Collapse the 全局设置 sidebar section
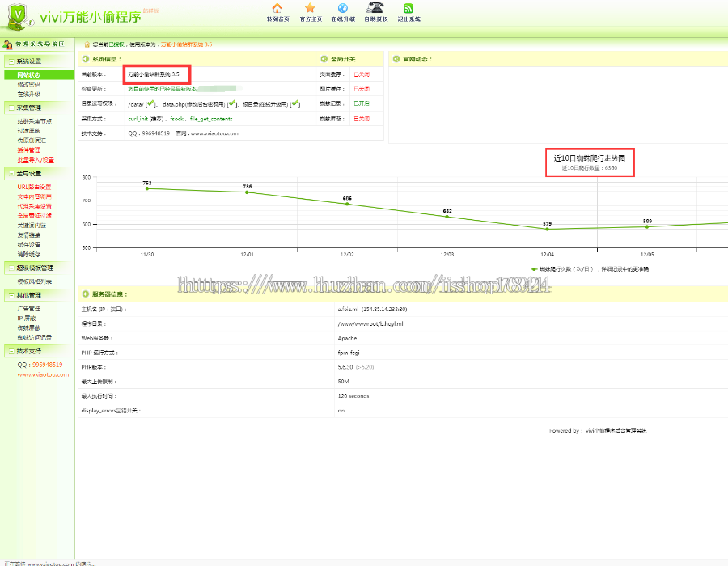Viewport: 728px width, 566px height. (11, 173)
